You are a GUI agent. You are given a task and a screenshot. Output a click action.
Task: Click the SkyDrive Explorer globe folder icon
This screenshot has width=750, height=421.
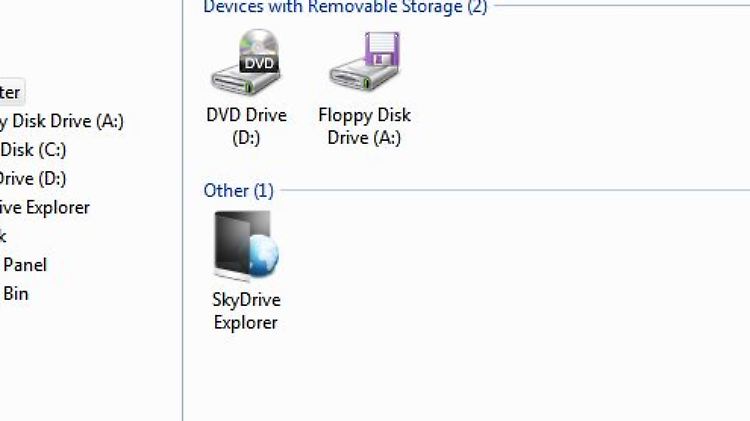[246, 247]
